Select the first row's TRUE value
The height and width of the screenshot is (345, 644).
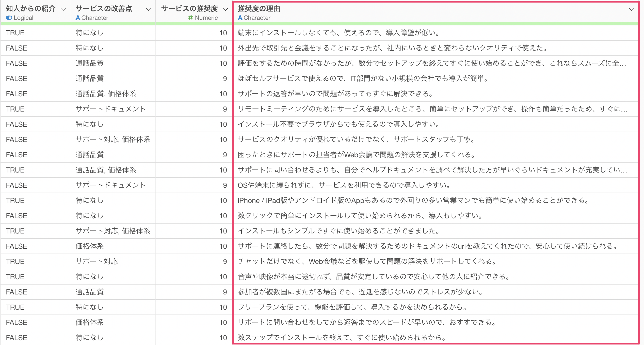[15, 33]
